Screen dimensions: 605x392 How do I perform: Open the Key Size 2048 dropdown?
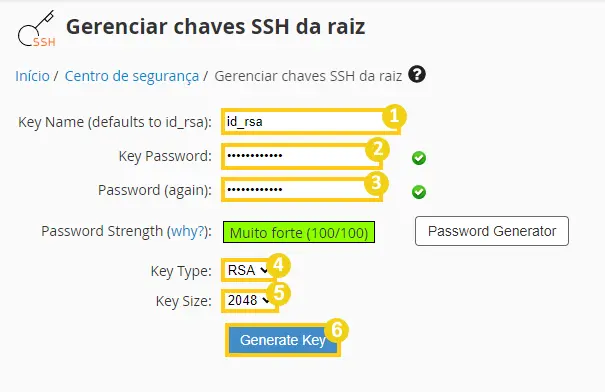coord(248,300)
